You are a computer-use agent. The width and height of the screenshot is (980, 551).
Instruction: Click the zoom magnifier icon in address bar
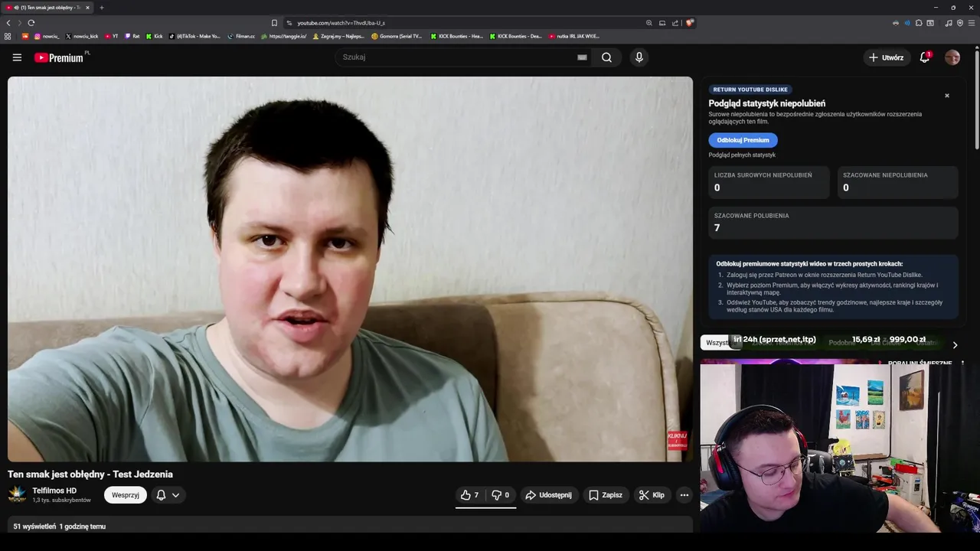(x=649, y=23)
